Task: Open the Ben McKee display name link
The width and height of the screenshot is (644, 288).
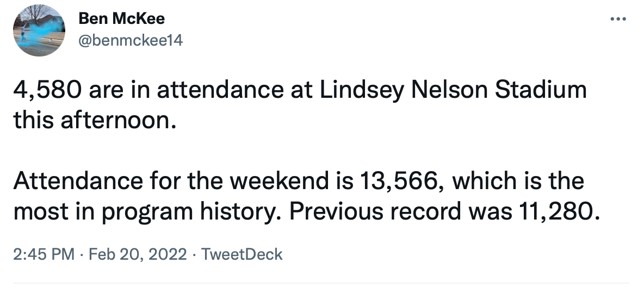Action: tap(122, 19)
